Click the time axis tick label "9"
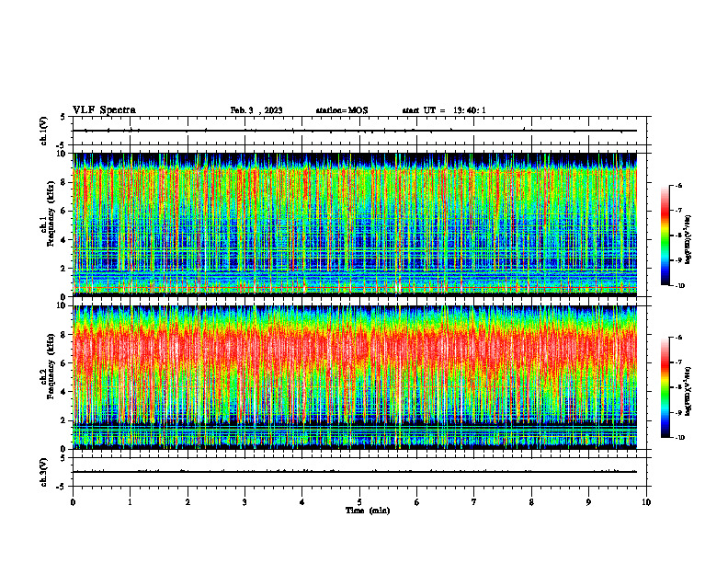The image size is (728, 563). [588, 502]
